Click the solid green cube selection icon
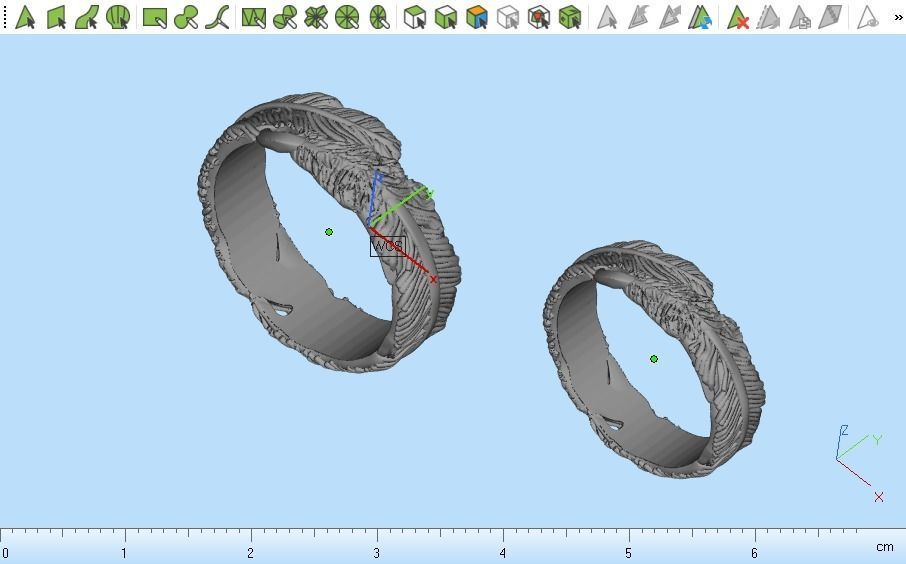 pyautogui.click(x=570, y=17)
